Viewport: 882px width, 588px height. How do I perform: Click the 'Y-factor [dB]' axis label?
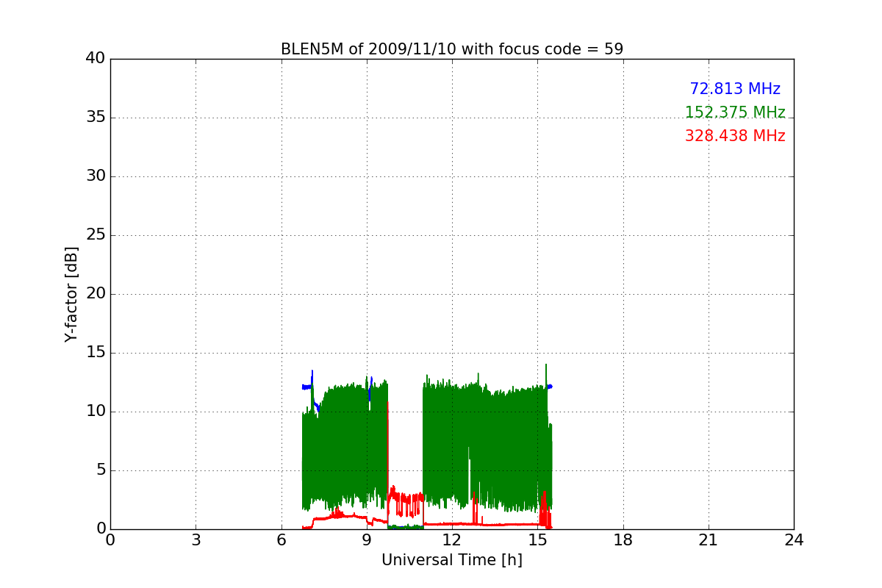[x=71, y=294]
